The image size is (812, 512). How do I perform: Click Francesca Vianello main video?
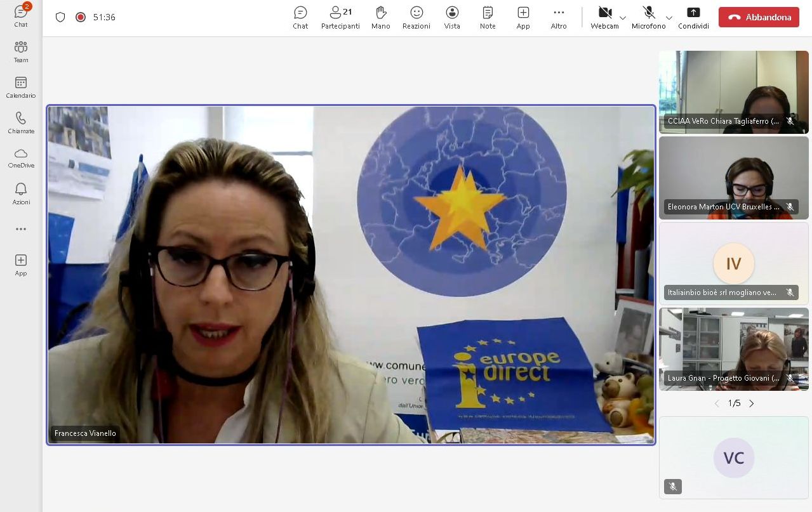coord(351,275)
